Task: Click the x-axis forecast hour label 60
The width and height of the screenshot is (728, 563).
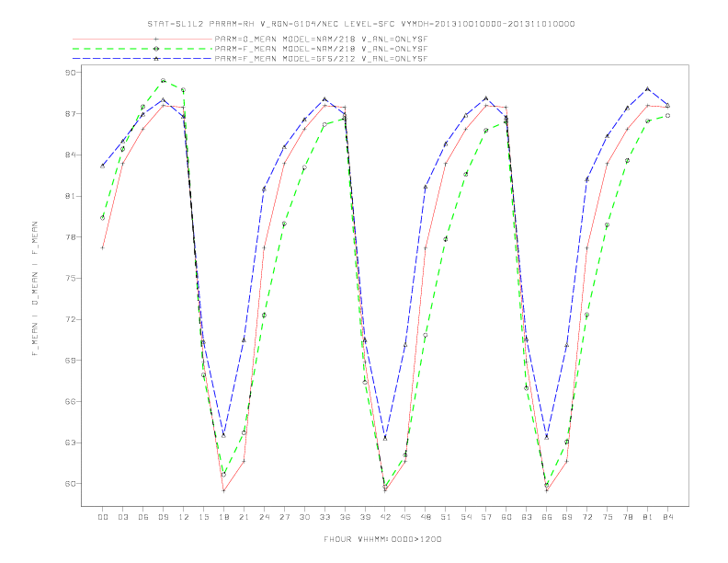Action: [506, 517]
